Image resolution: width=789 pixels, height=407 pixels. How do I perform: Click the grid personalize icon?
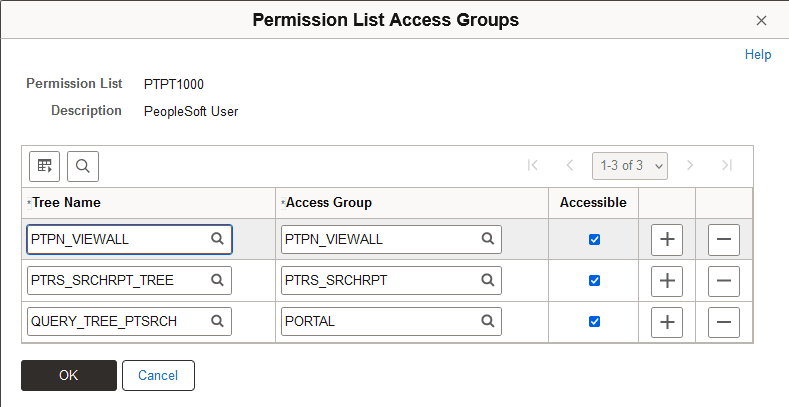pos(44,165)
